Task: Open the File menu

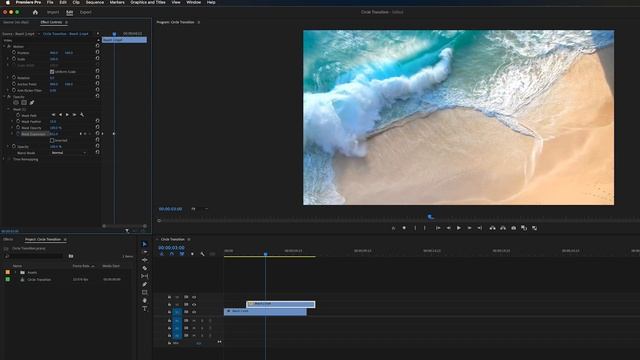Action: pos(50,2)
